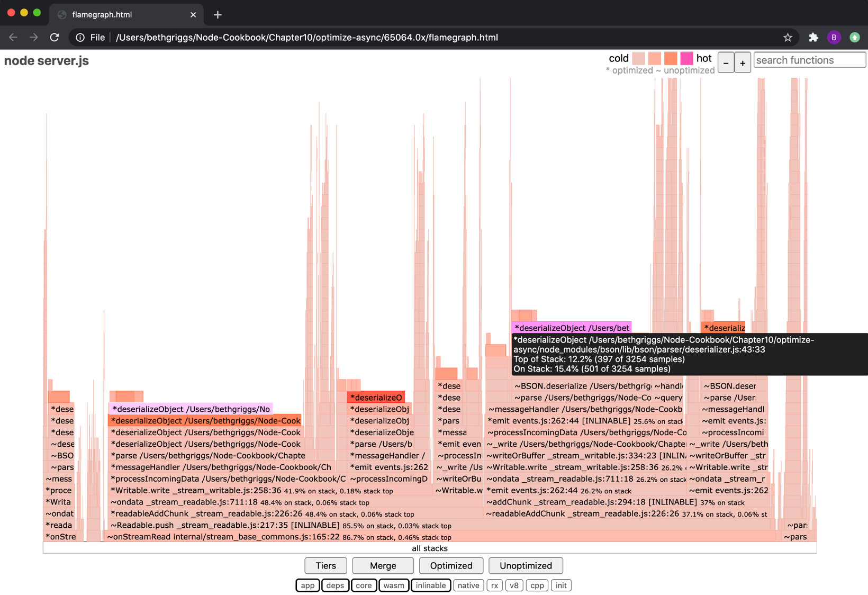Click inside the search functions field
This screenshot has width=868, height=595.
809,60
